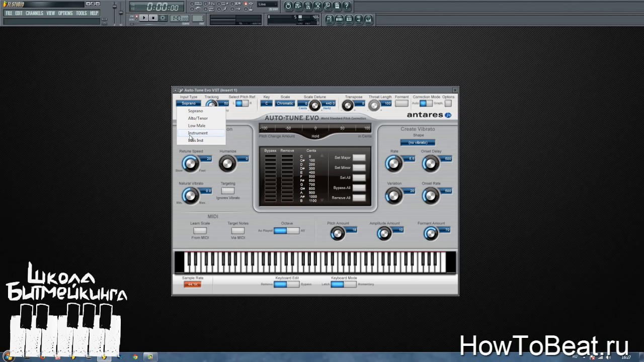Choose Low Male input type option

click(x=201, y=126)
